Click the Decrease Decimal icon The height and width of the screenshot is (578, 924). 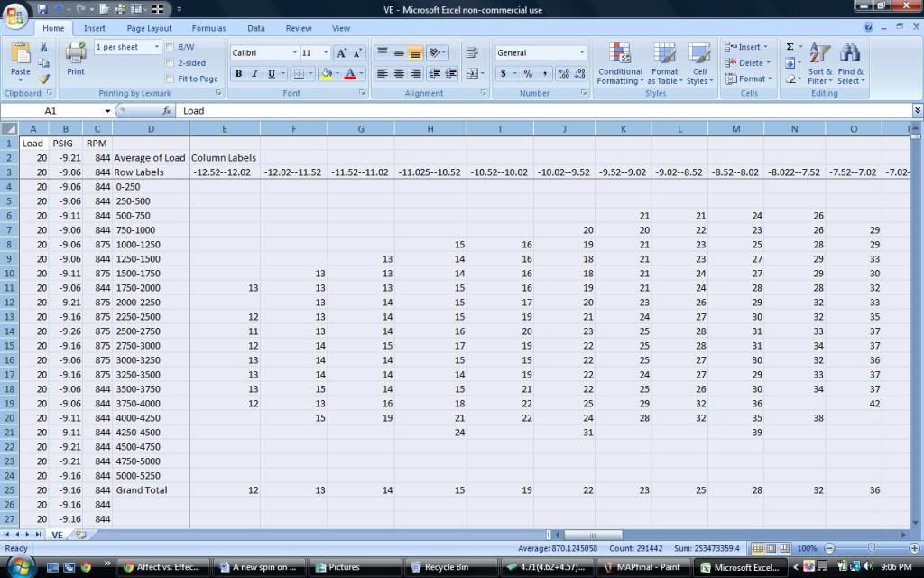pos(580,74)
